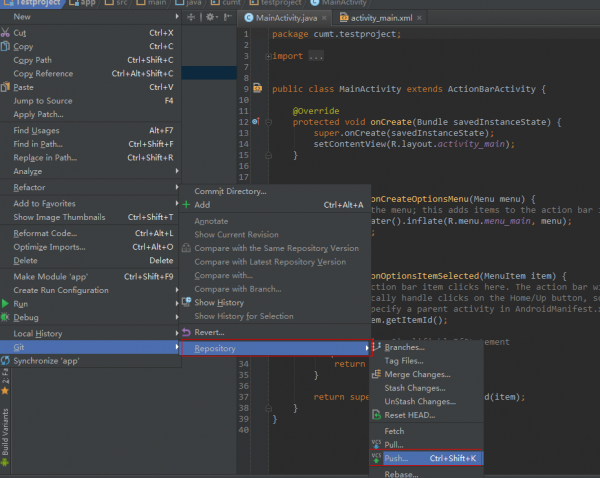The image size is (600, 478).
Task: Expand the Local History submenu
Action: pos(90,333)
